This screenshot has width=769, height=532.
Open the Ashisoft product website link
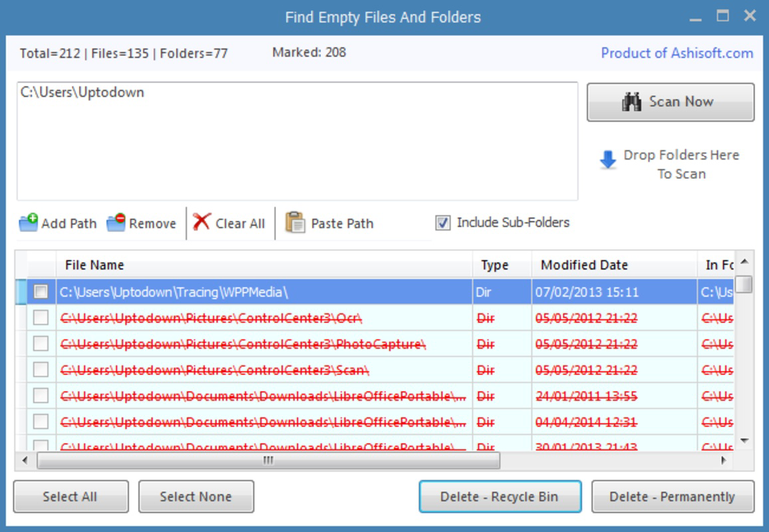pos(677,53)
